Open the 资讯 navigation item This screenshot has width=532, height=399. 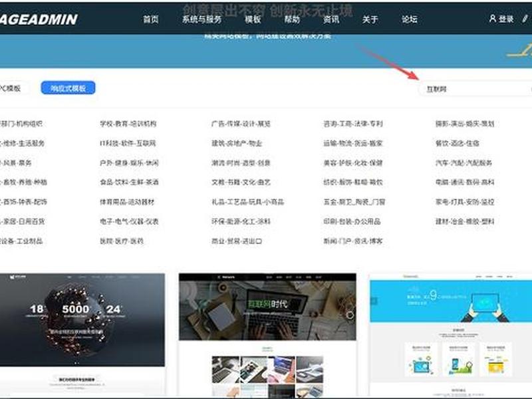pyautogui.click(x=331, y=19)
